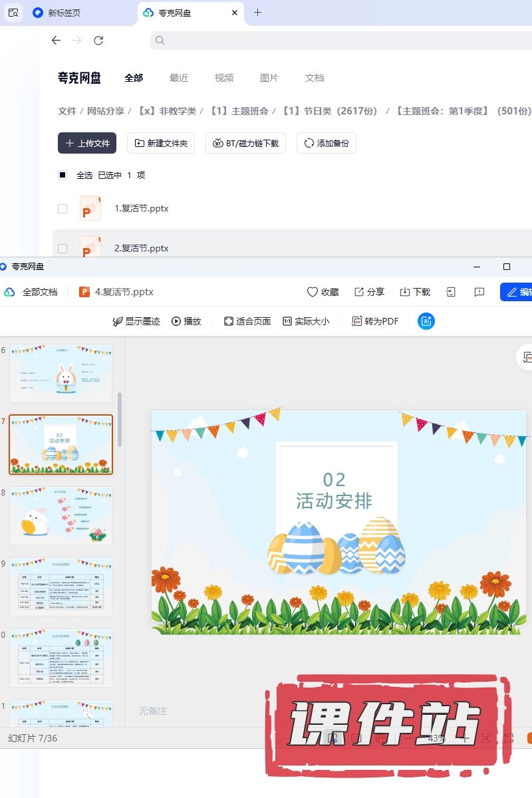Open BT/磁力链下载 download option
The width and height of the screenshot is (532, 798).
tap(246, 143)
